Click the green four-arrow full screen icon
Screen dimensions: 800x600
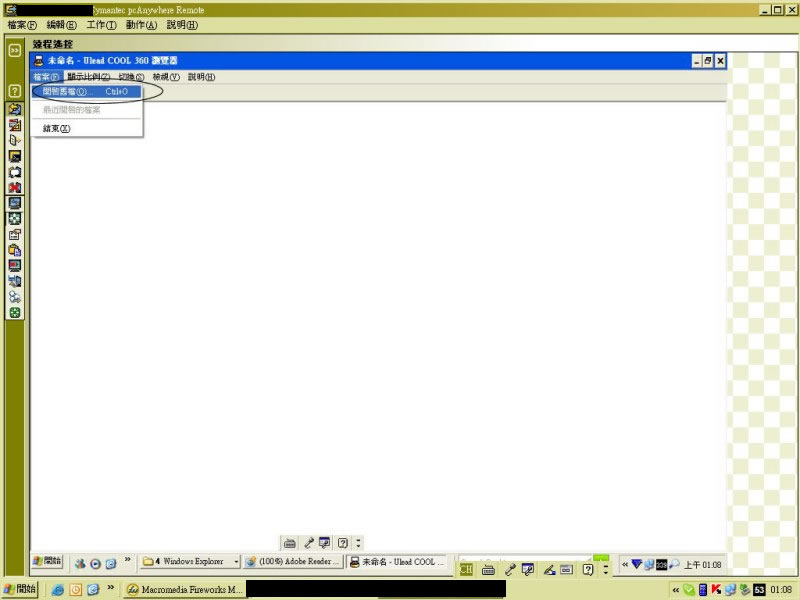click(x=15, y=219)
